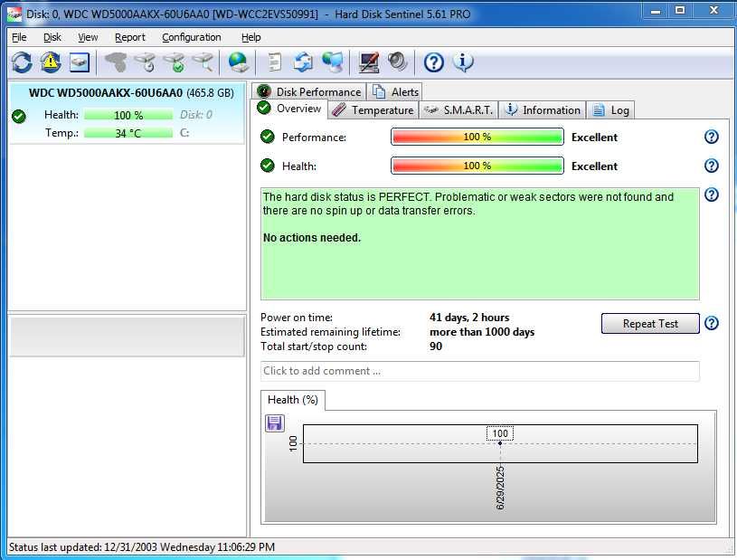Click the globe with disk toolbar icon
This screenshot has width=737, height=560.
[x=239, y=62]
